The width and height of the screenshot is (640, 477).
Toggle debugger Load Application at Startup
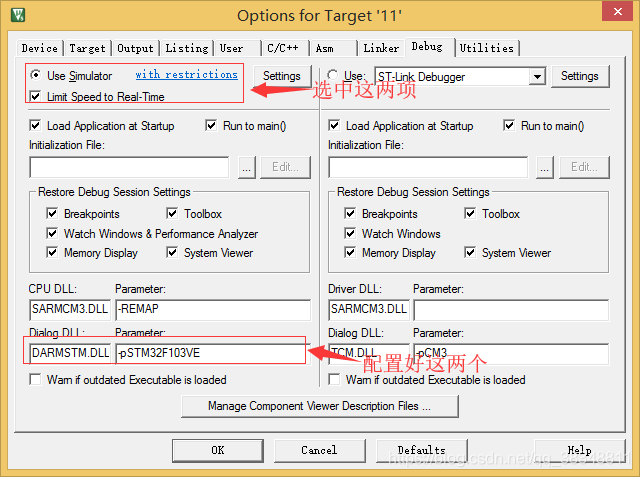[334, 125]
